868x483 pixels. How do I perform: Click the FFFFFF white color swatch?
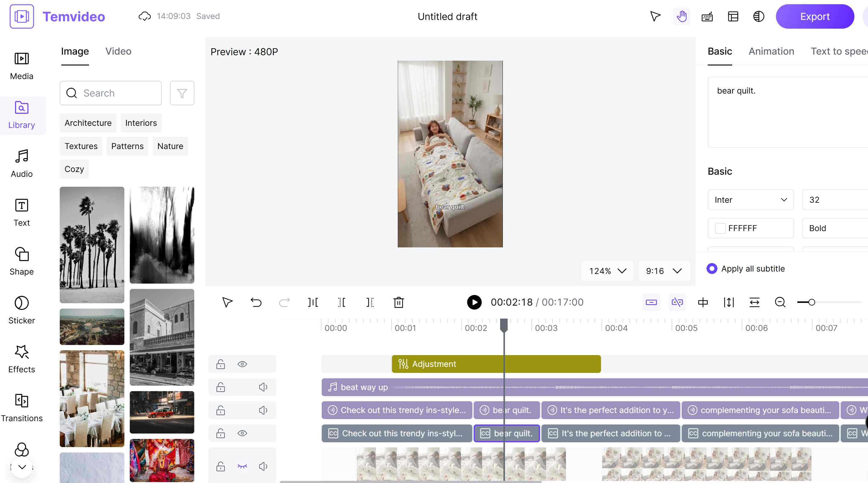[x=720, y=228]
